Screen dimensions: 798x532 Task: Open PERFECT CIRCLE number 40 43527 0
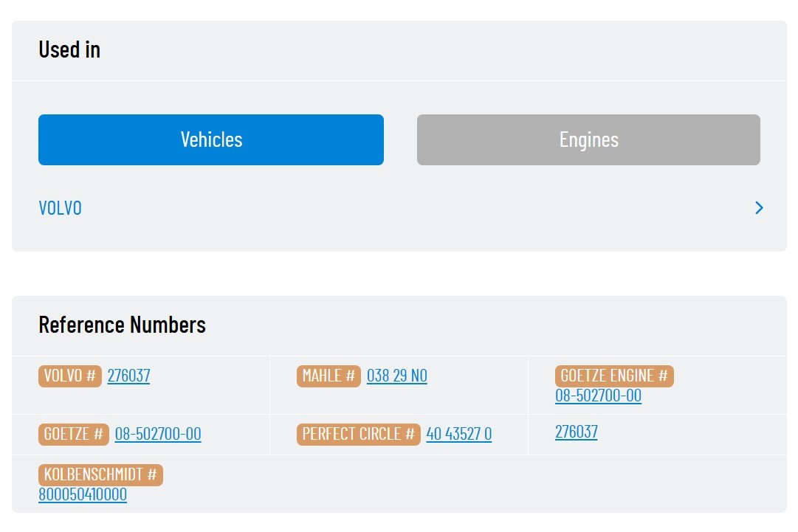click(459, 434)
